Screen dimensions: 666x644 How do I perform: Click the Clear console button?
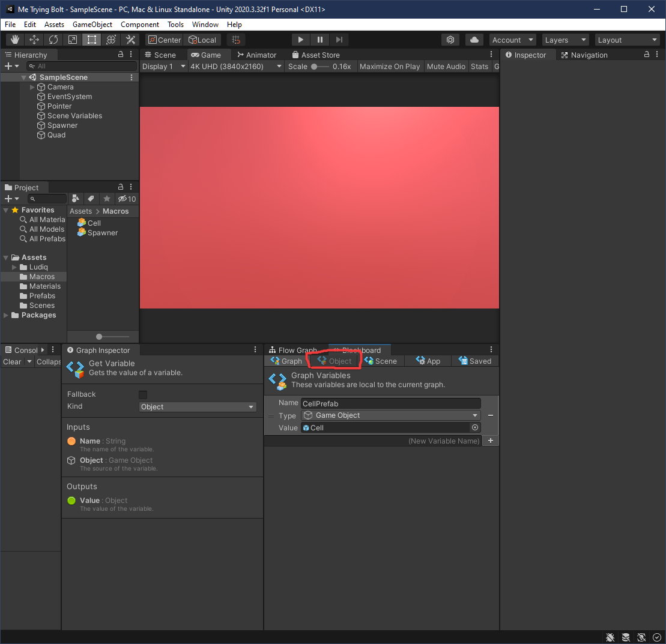[x=12, y=362]
